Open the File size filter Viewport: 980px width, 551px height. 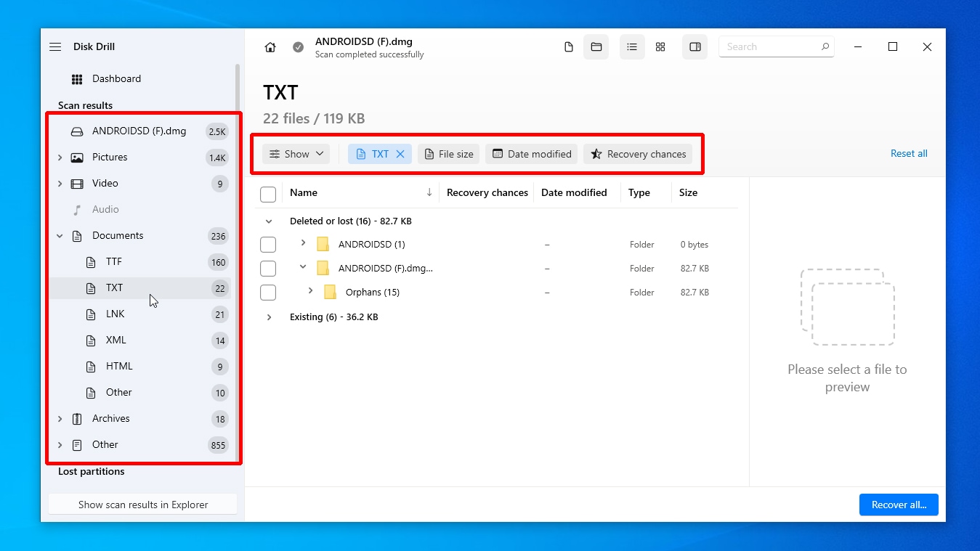click(448, 154)
